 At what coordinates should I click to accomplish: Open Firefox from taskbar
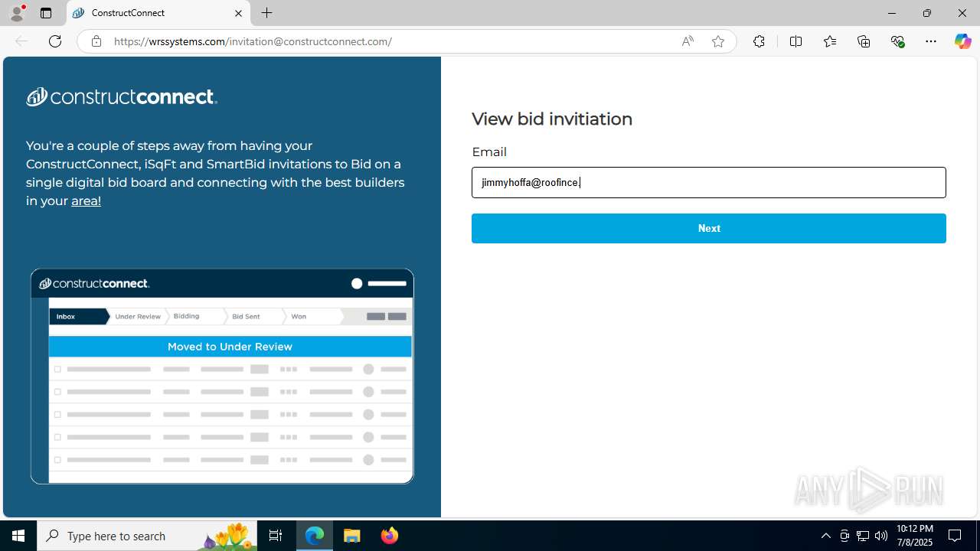[389, 536]
